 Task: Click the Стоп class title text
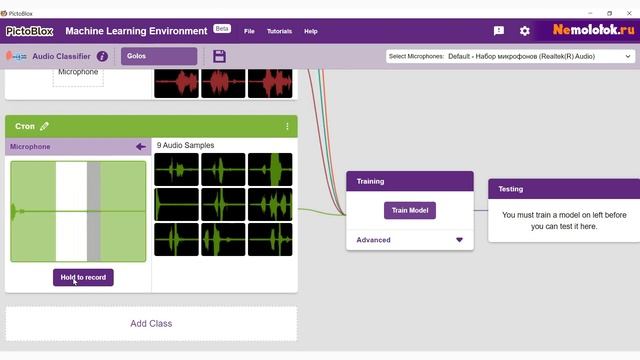[25, 127]
